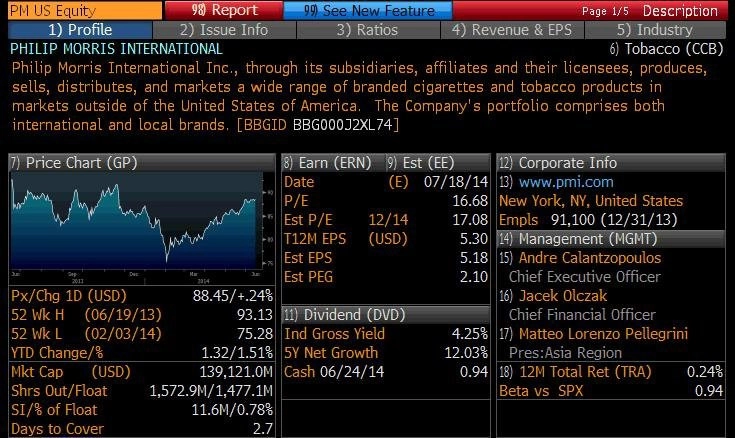Select executive Jacek Olczak

pyautogui.click(x=562, y=296)
